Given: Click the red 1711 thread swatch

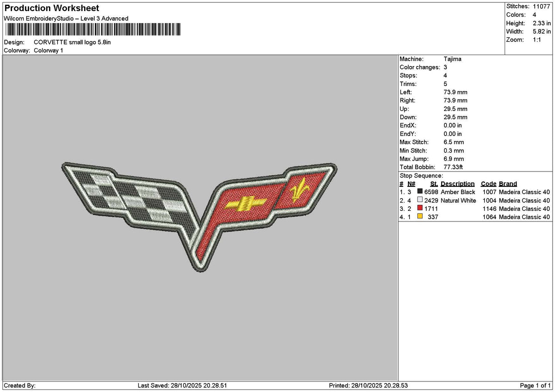Looking at the screenshot, I should click(x=420, y=208).
